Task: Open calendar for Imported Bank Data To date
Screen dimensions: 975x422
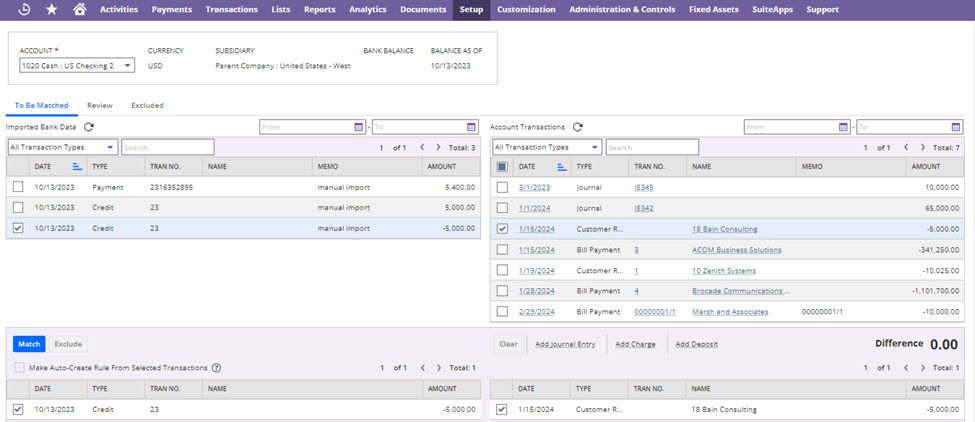Action: click(471, 127)
